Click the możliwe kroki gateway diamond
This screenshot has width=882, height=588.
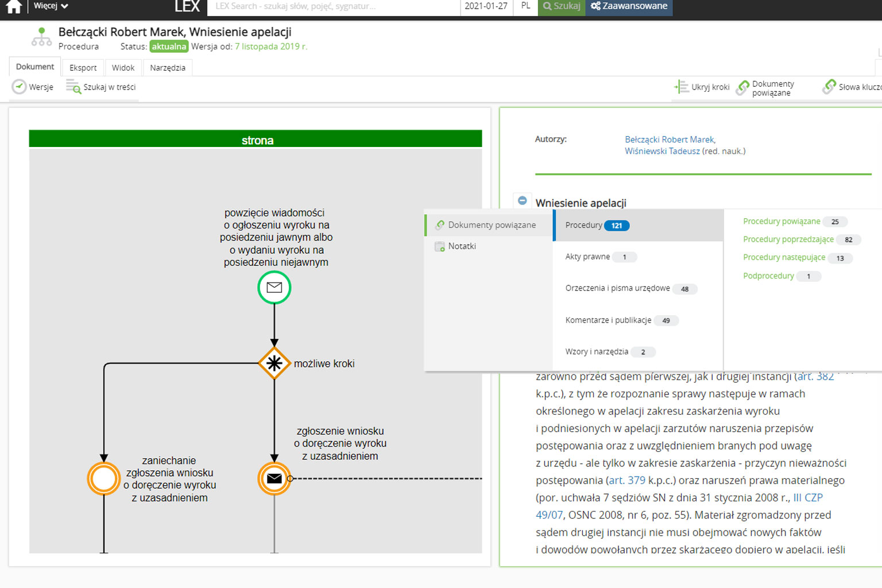274,363
